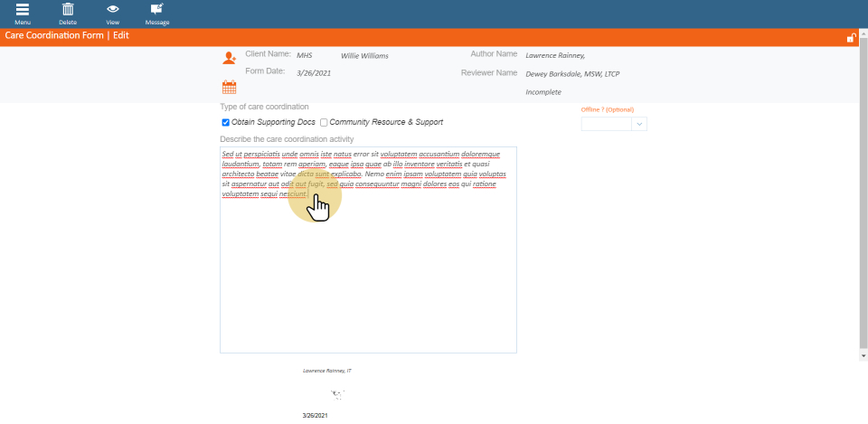Enable Community Resource & Support checkbox
This screenshot has width=868, height=424.
tap(324, 122)
